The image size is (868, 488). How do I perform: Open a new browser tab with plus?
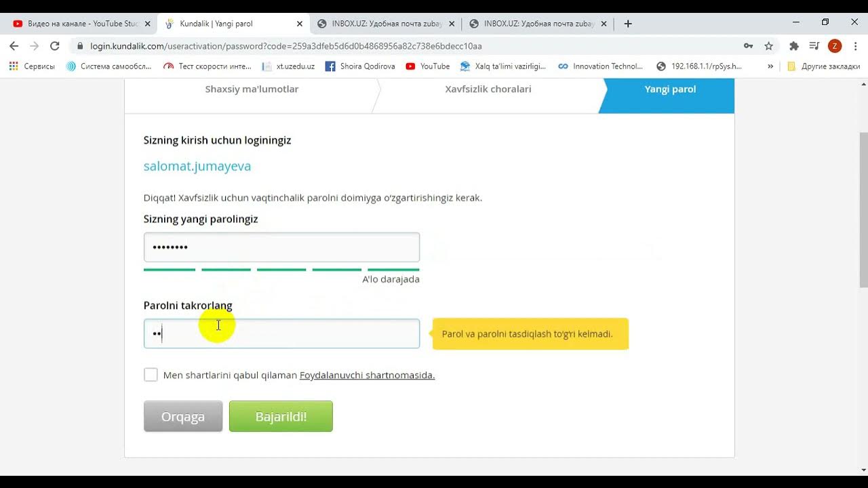click(628, 24)
